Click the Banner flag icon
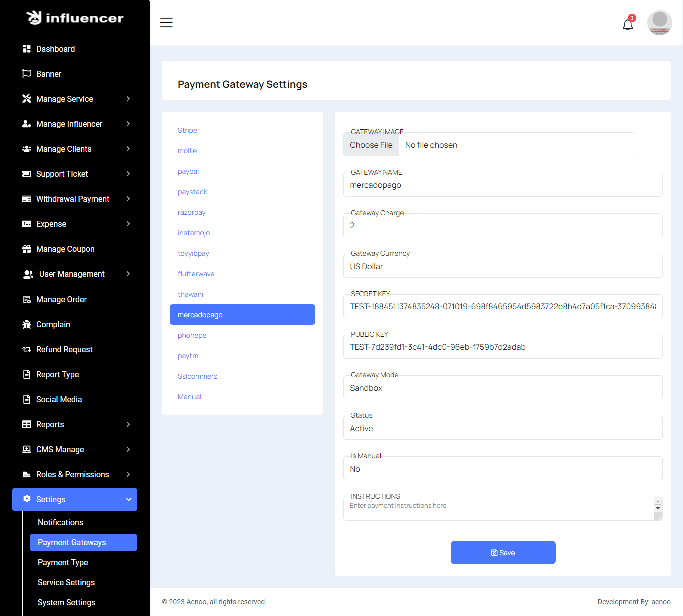The height and width of the screenshot is (616, 683). (x=27, y=74)
